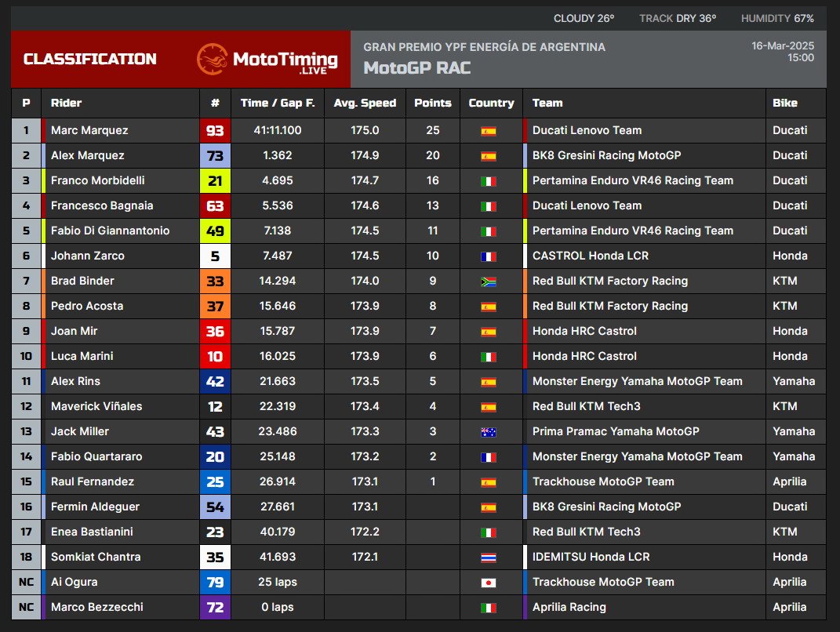Click red number badge 36
The width and height of the screenshot is (840, 632).
pos(215,332)
